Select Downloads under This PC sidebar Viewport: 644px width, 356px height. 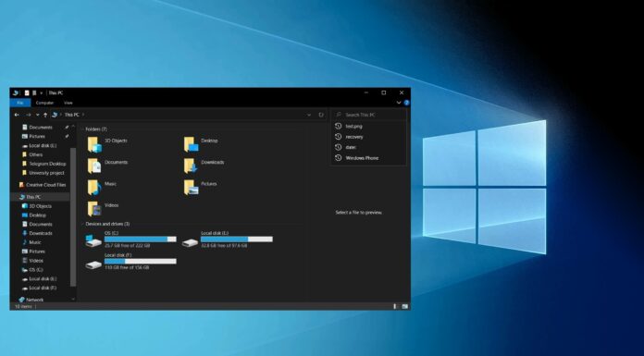[x=41, y=233]
